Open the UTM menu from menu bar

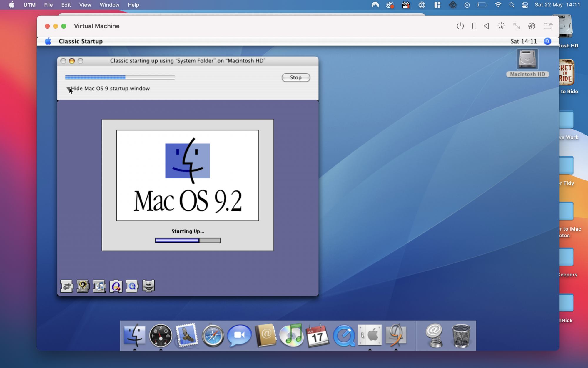click(29, 5)
